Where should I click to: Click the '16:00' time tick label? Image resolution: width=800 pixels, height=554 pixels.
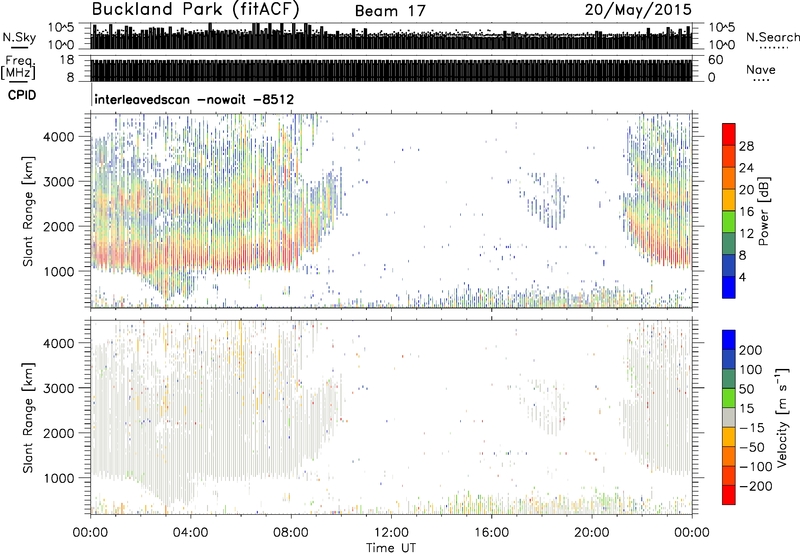coord(491,533)
